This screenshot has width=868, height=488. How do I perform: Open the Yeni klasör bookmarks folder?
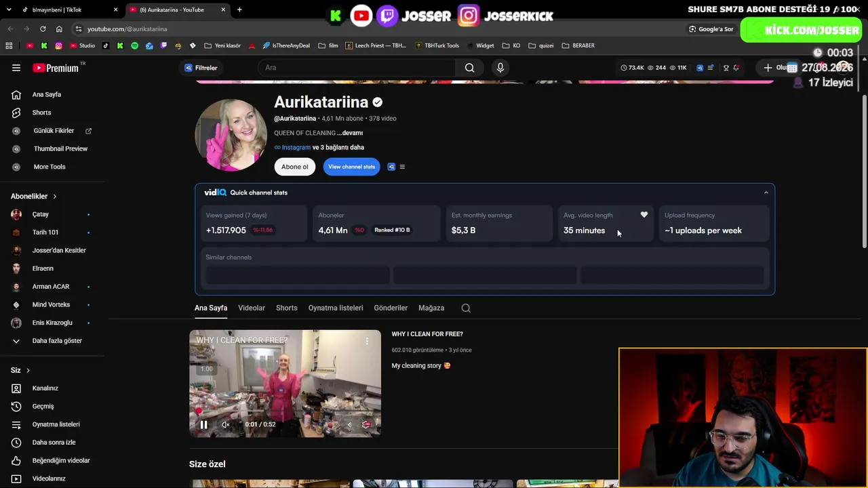[x=222, y=45]
